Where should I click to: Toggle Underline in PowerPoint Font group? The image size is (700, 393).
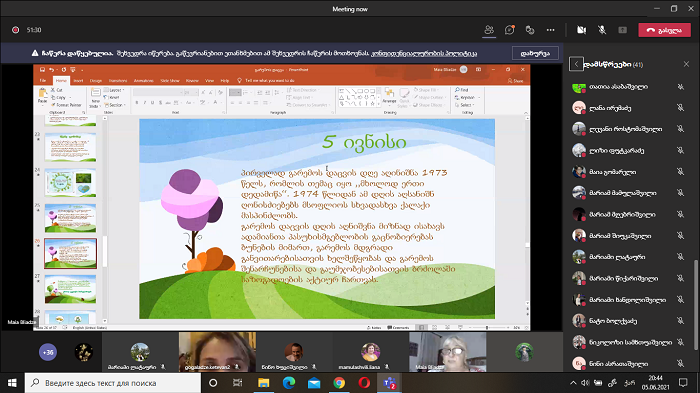tap(153, 102)
